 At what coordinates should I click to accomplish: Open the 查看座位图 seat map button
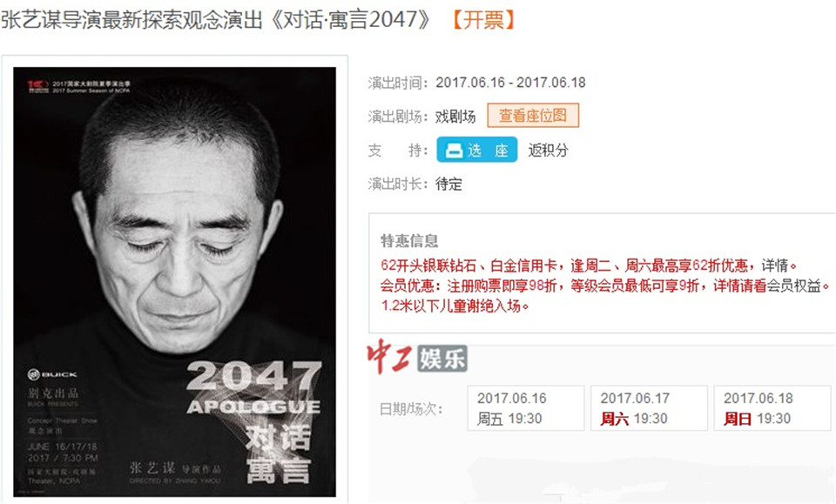click(533, 116)
